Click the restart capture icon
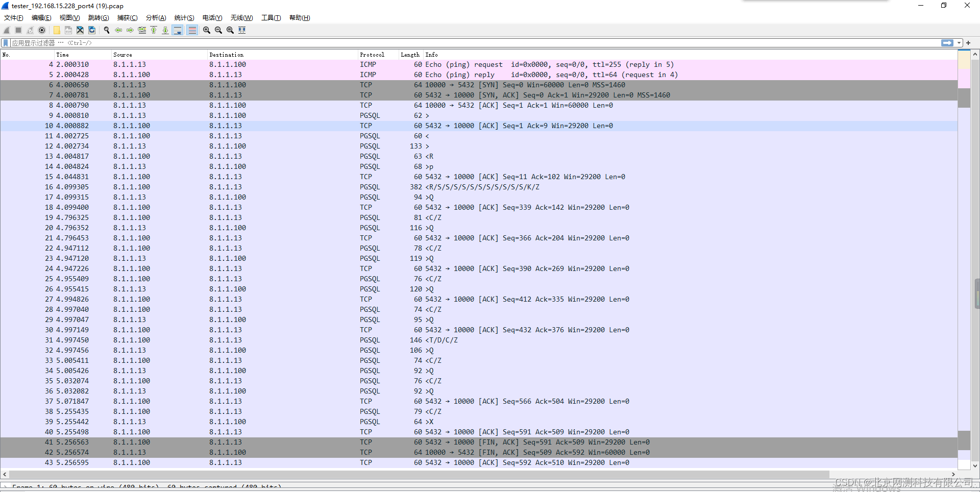The width and height of the screenshot is (980, 492). [x=30, y=30]
